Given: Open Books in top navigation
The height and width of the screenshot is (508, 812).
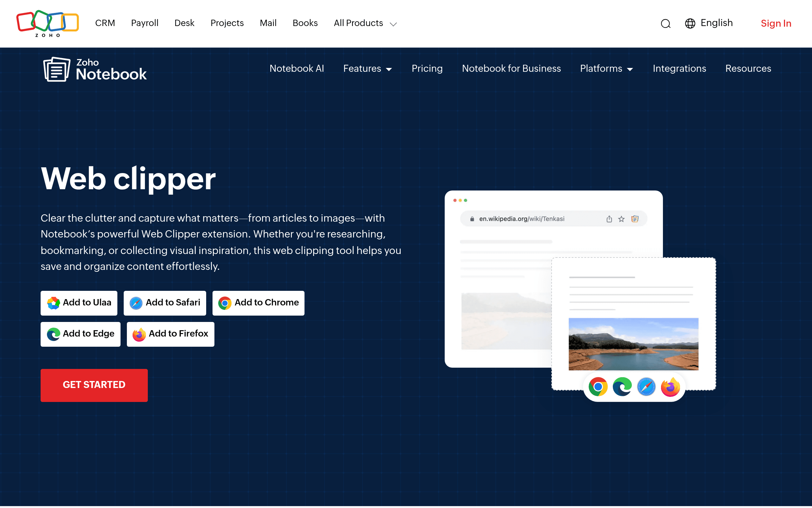Looking at the screenshot, I should [x=305, y=23].
